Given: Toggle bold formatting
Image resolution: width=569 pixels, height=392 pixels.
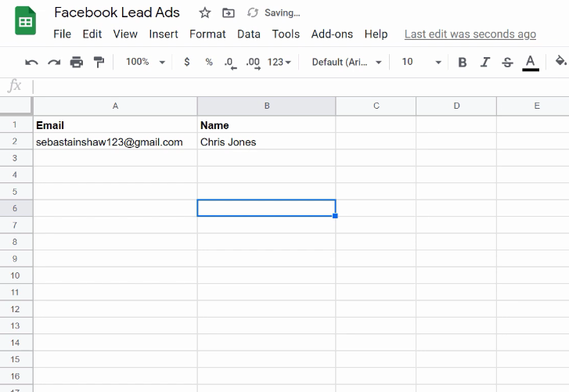Looking at the screenshot, I should (463, 63).
